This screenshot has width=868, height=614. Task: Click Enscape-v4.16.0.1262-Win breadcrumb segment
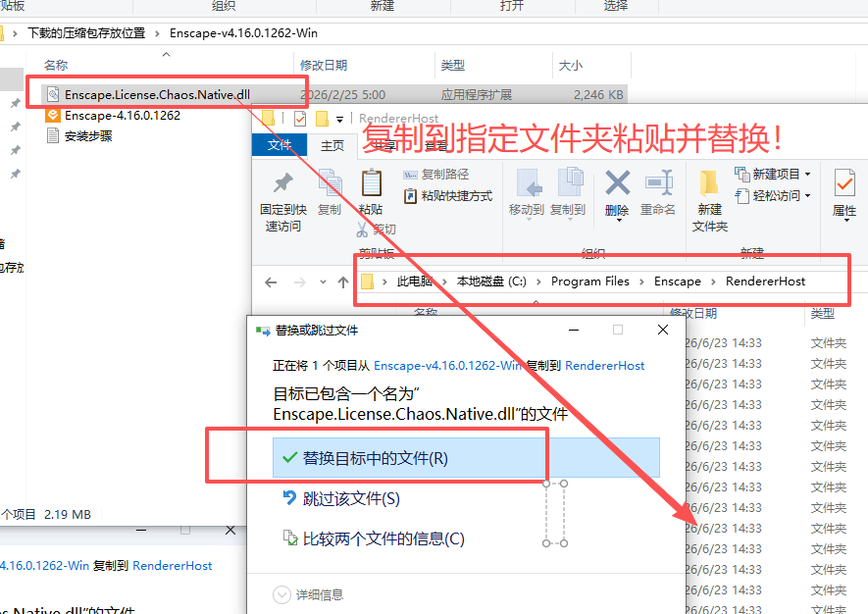[x=243, y=33]
